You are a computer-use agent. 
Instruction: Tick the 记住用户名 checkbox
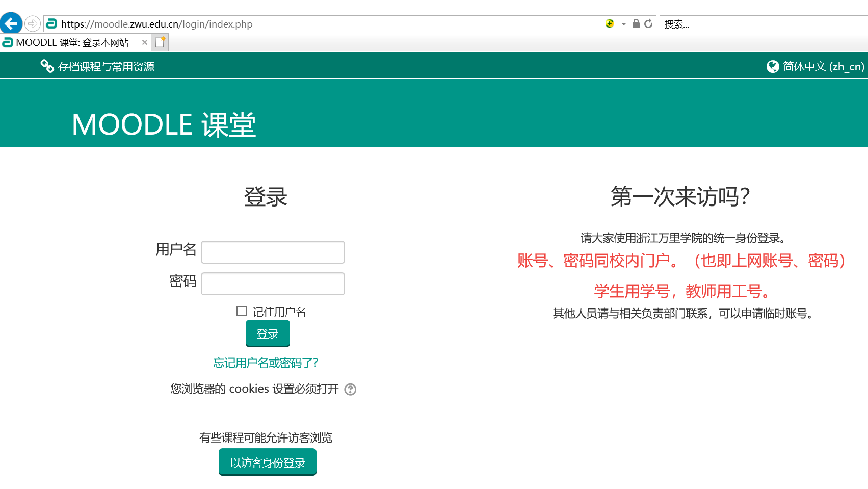(242, 311)
